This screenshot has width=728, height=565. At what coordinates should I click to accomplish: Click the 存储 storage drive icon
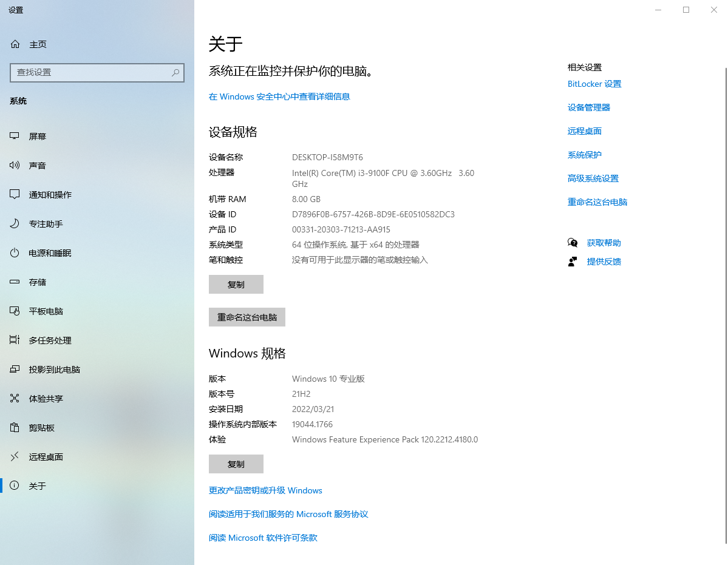[x=15, y=282]
